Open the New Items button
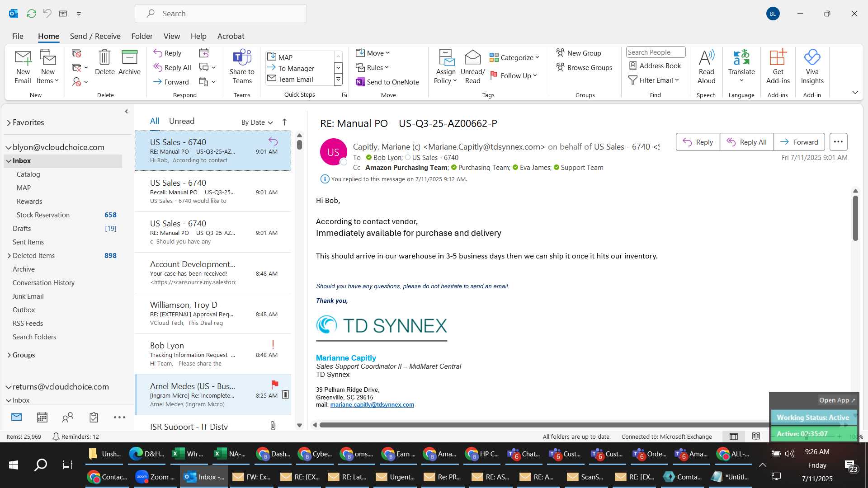This screenshot has width=868, height=488. pyautogui.click(x=47, y=67)
